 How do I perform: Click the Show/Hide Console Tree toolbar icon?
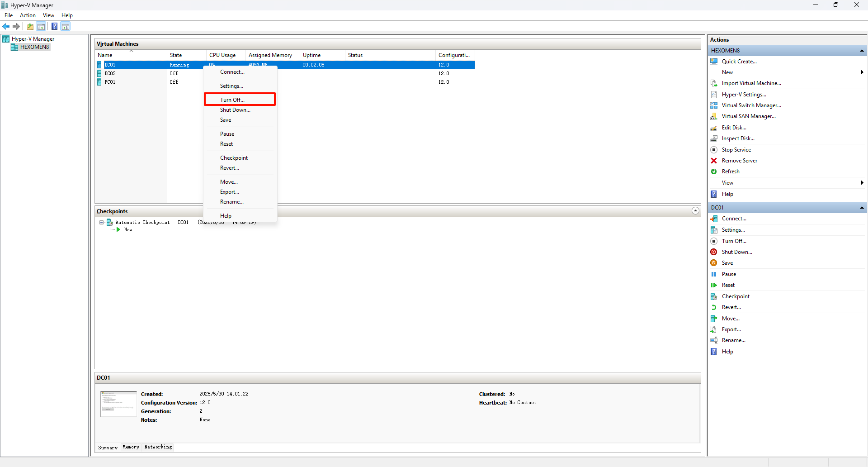click(41, 26)
